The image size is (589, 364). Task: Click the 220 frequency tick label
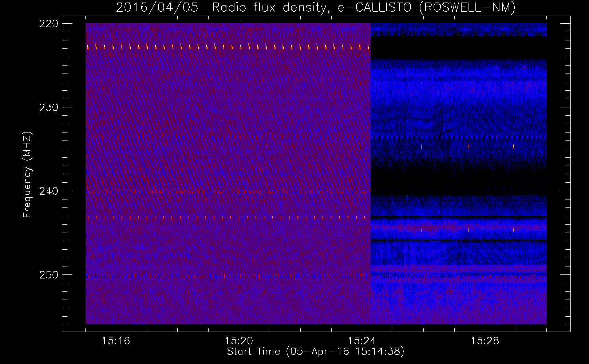tap(49, 24)
